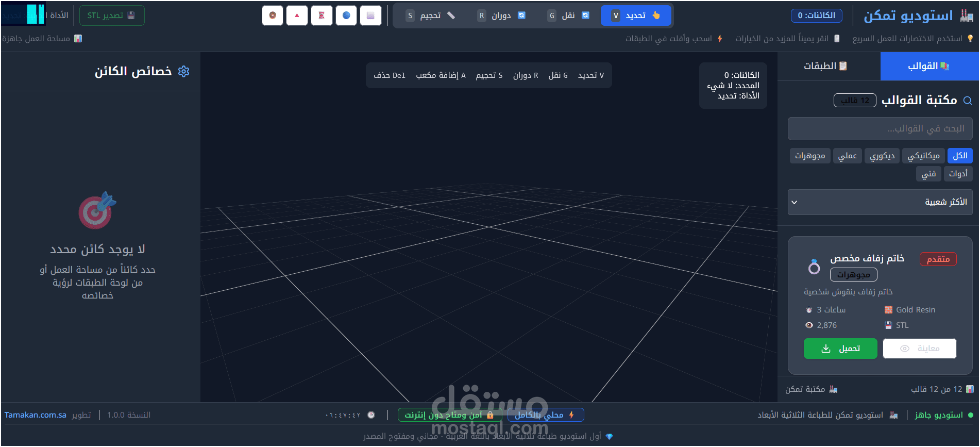Open the Tamakan.com.sa link

(36, 415)
